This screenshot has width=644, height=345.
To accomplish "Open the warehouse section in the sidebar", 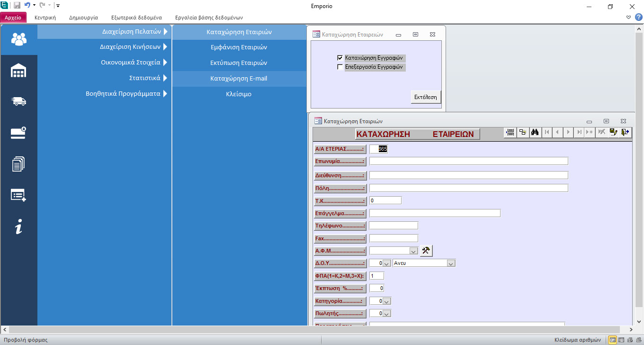I will tap(18, 71).
